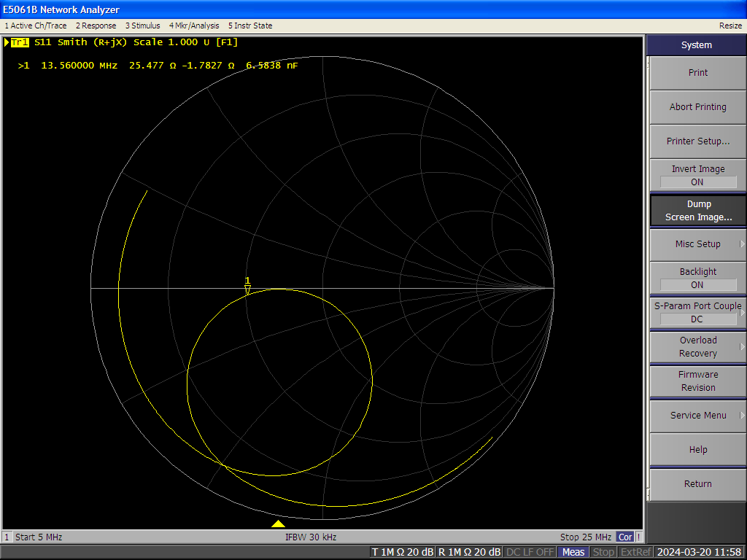747x560 pixels.
Task: Open the S-Param Port Couple submenu
Action: [x=697, y=312]
